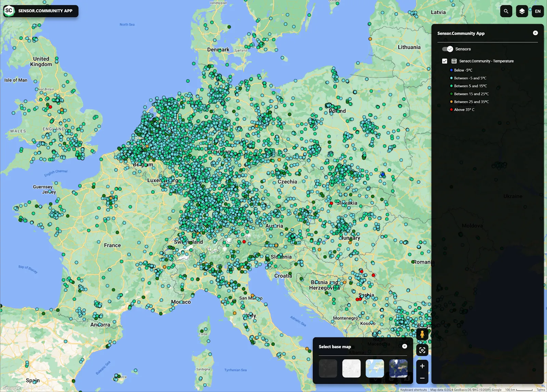Open the search tool

[x=506, y=11]
